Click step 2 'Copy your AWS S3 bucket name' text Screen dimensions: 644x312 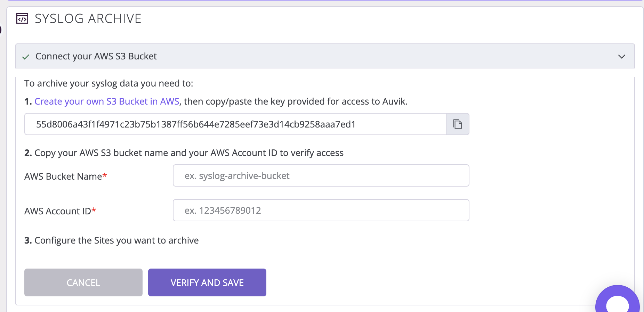[x=184, y=153]
